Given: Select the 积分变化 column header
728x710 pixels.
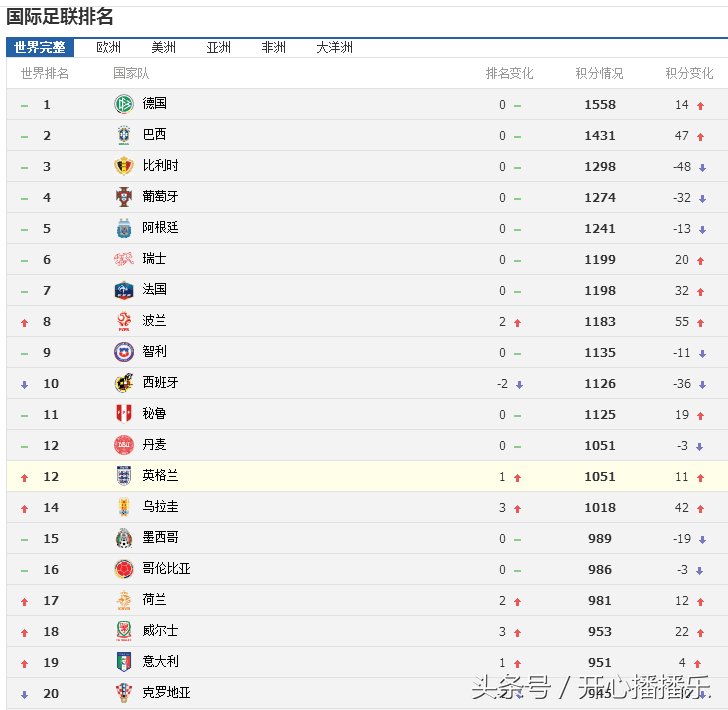Looking at the screenshot, I should [689, 73].
